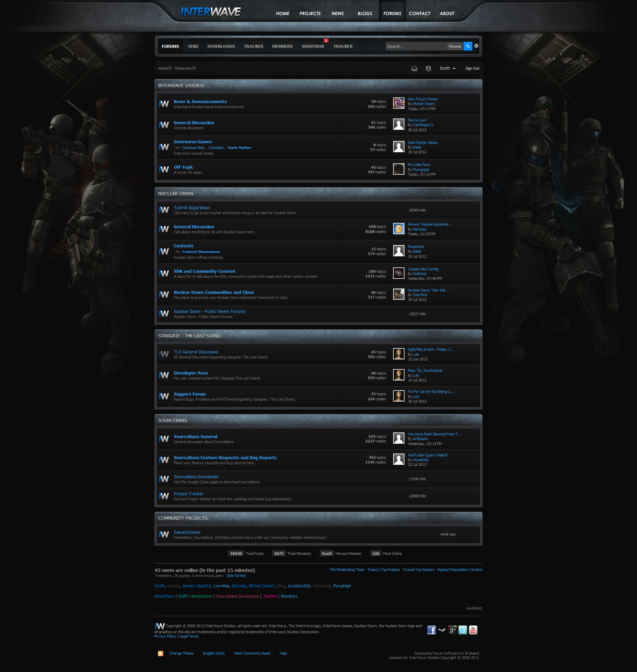Open the Guidelines link
This screenshot has width=637, height=672.
(474, 608)
